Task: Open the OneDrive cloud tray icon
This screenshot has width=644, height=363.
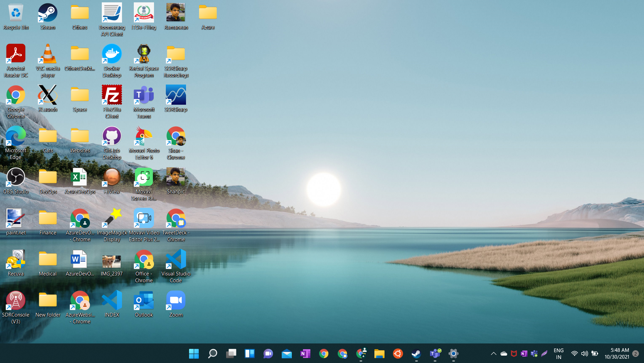Action: [504, 354]
